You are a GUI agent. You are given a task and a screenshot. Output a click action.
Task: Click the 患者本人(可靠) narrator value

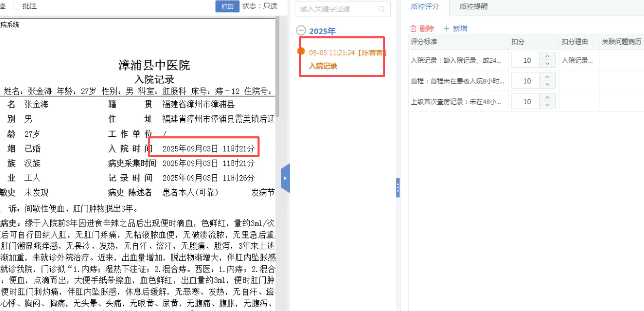191,192
